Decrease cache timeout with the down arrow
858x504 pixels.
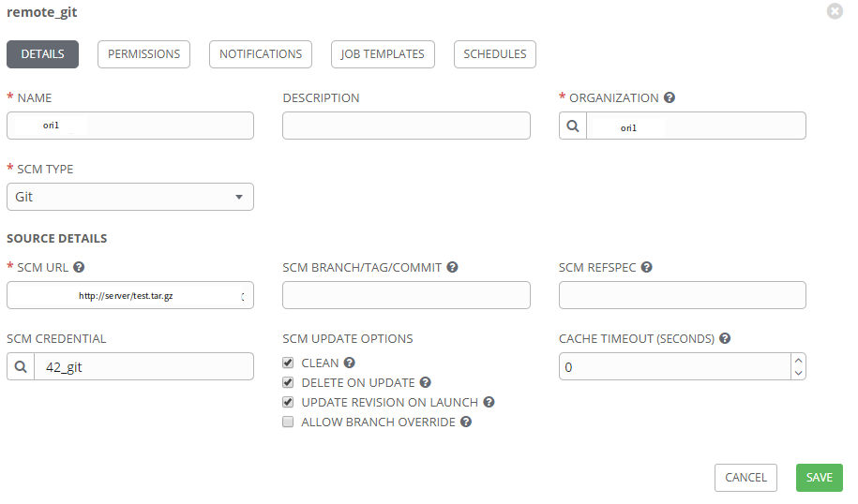[x=798, y=373]
